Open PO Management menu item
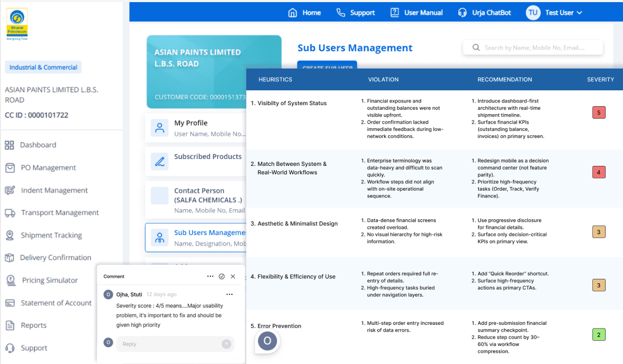Viewport: 623px width, 364px height. tap(49, 167)
